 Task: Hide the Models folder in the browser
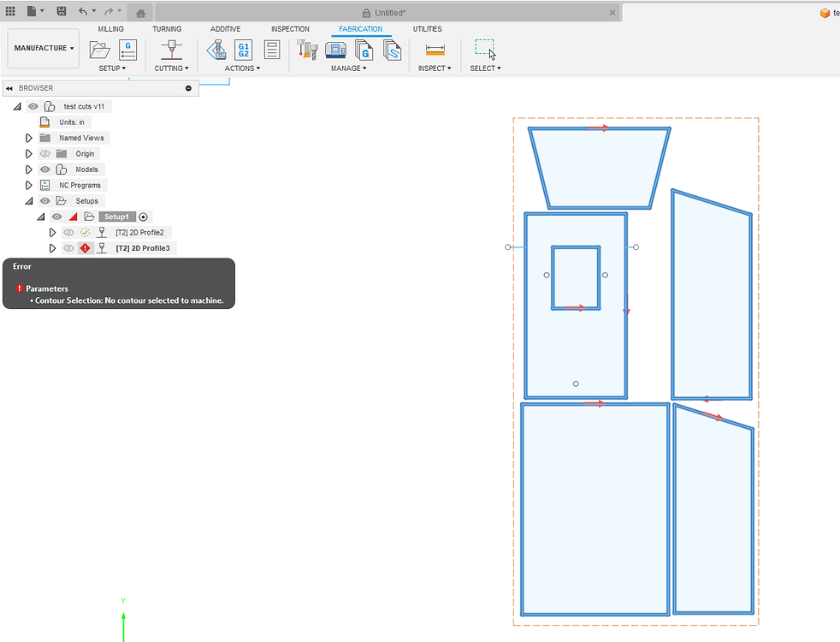coord(44,169)
